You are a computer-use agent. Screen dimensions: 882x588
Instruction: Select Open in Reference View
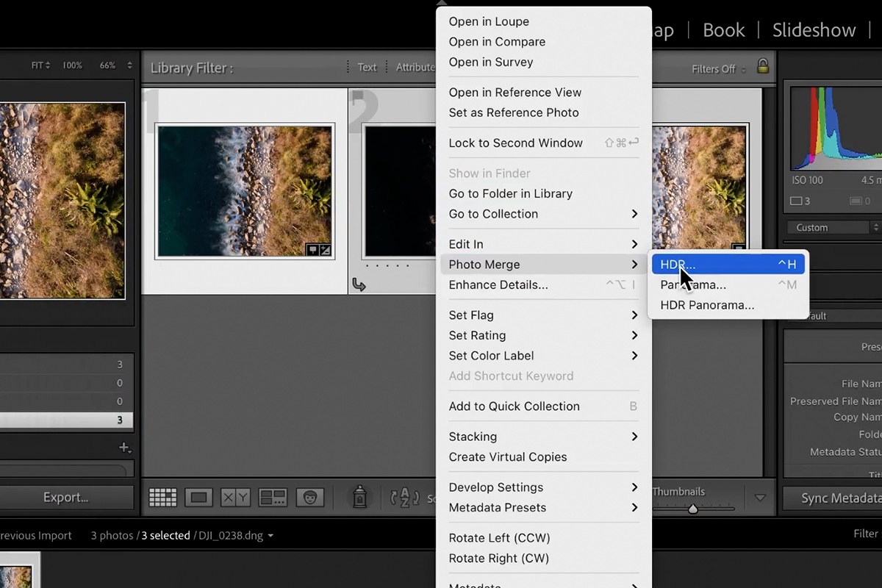click(544, 93)
